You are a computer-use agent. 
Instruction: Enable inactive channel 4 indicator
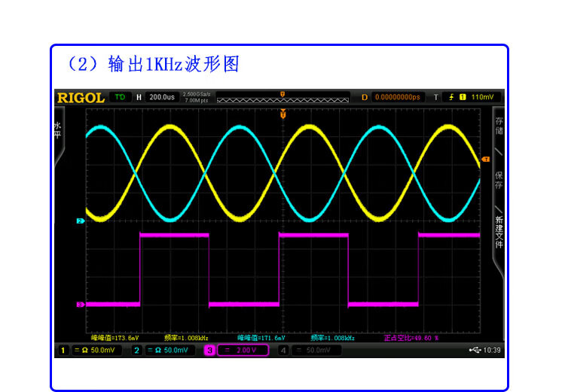309,350
